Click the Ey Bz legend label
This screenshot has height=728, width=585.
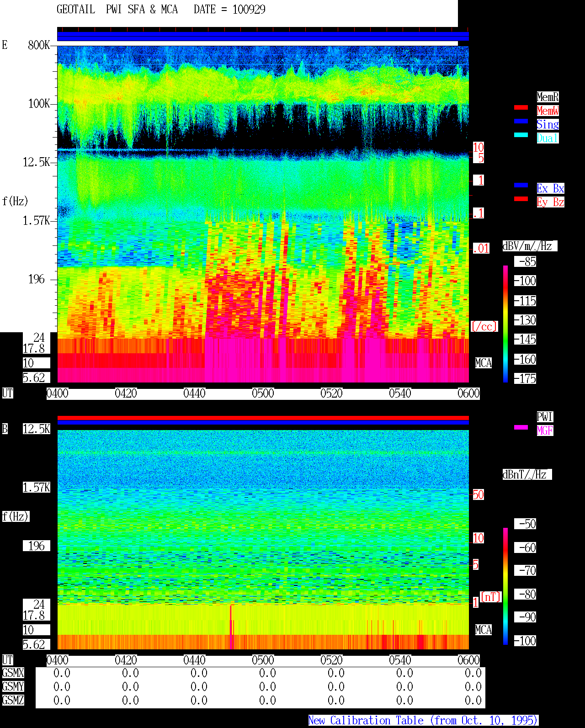coord(550,202)
